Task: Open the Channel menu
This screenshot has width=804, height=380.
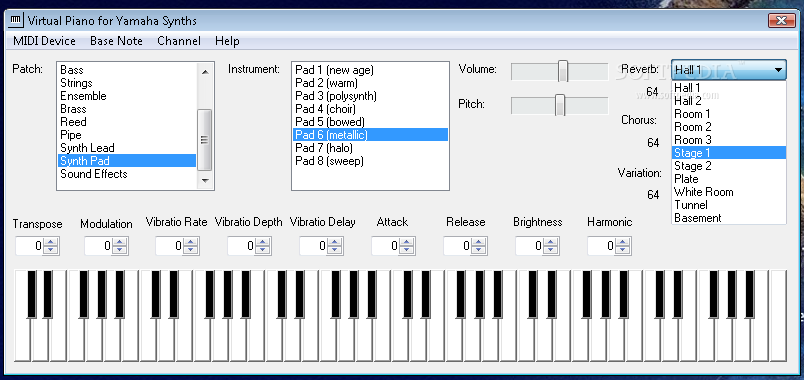Action: coord(179,41)
